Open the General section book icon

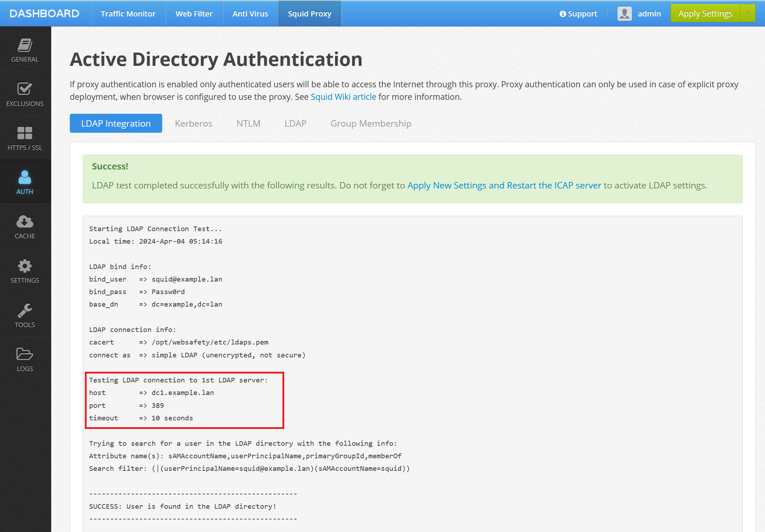click(25, 45)
